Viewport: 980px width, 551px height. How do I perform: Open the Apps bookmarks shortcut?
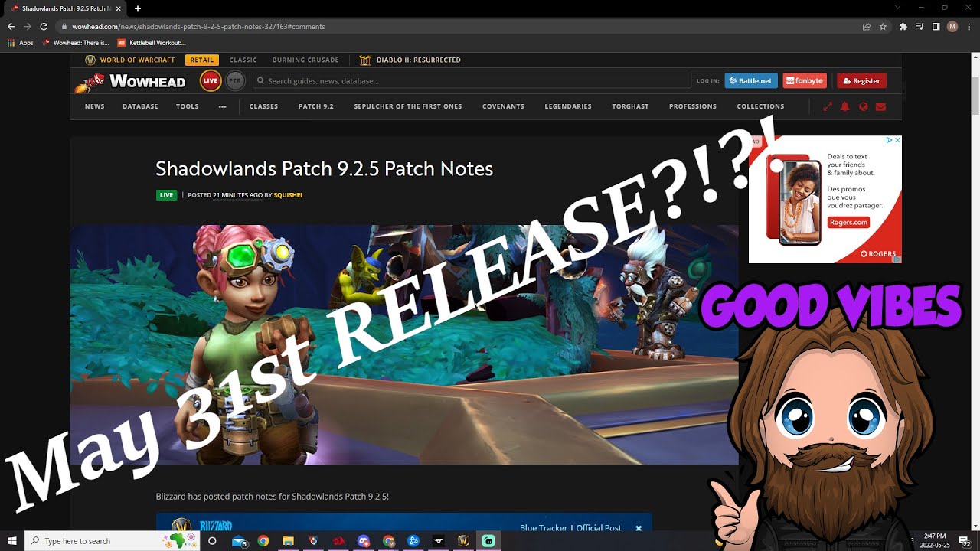21,43
